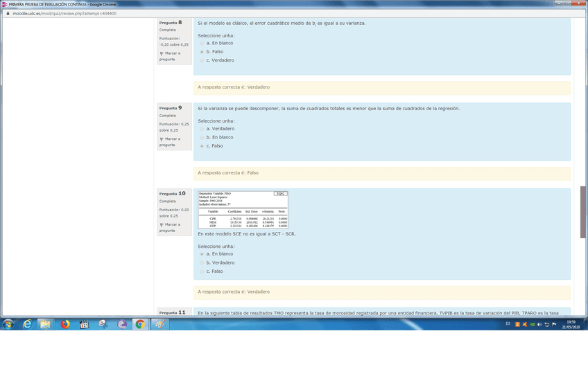Viewport: 588px width, 392px height.
Task: Click 'Puntuación: -0,20 sobre 0,25' text
Action: [173, 42]
